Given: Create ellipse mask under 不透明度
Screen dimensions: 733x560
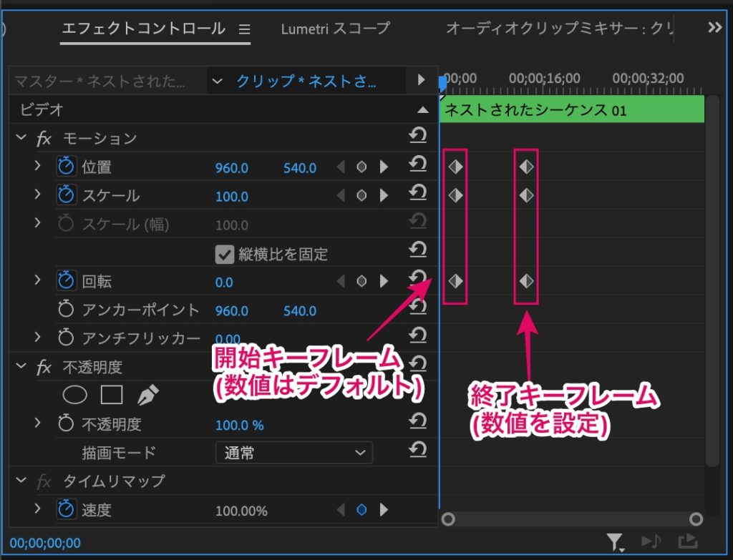Looking at the screenshot, I should [74, 395].
